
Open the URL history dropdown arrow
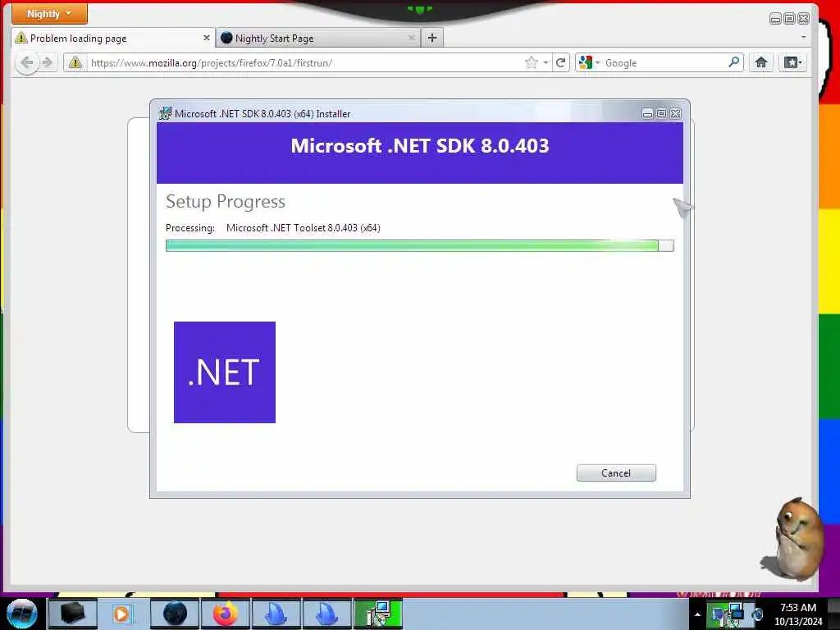click(x=546, y=62)
